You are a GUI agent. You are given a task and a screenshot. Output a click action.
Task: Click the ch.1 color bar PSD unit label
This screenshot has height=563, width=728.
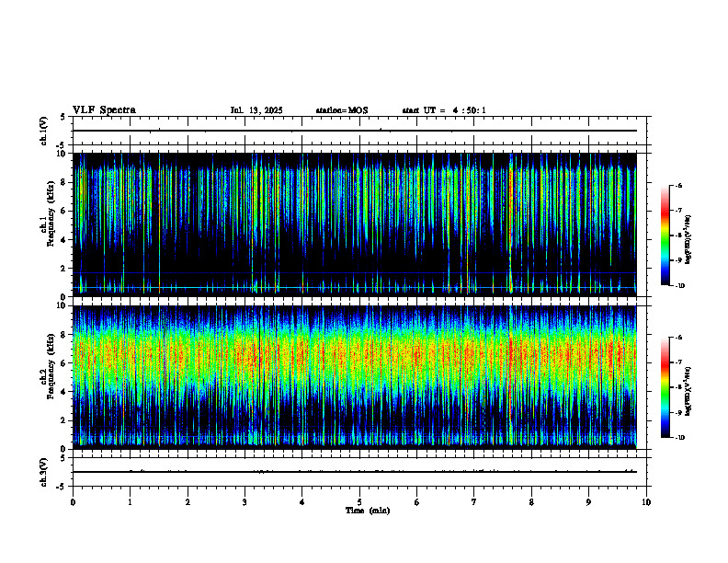tap(688, 240)
